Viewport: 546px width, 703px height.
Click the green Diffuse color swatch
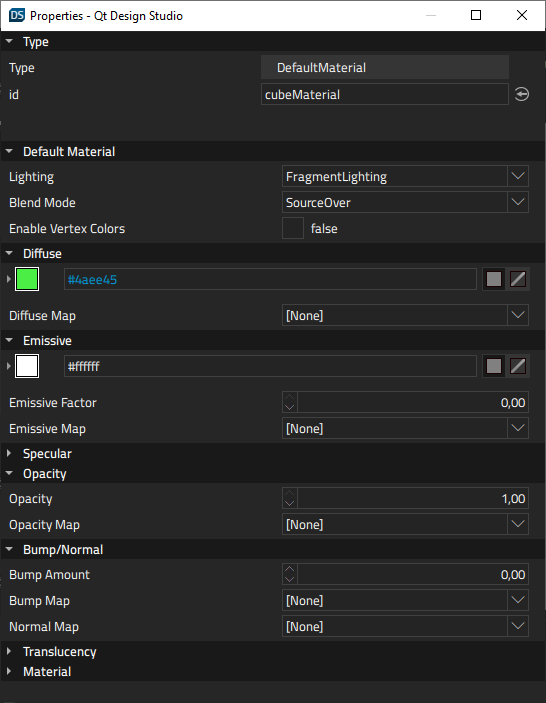[x=27, y=279]
